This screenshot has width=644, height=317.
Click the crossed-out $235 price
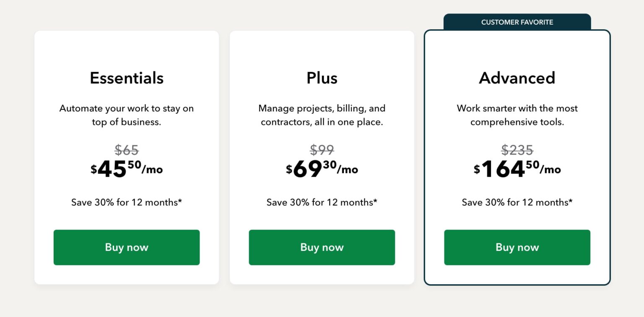pyautogui.click(x=517, y=149)
